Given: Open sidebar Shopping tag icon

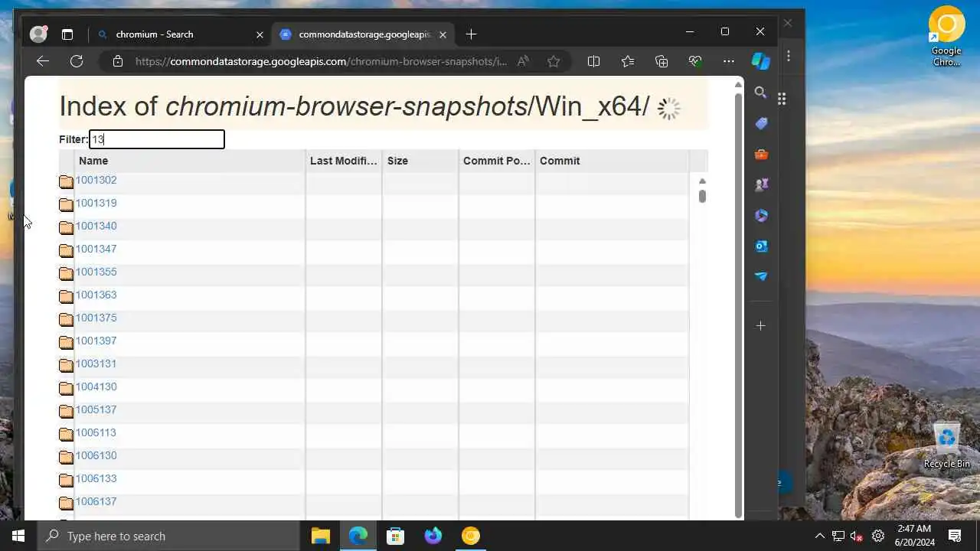Looking at the screenshot, I should pyautogui.click(x=760, y=123).
